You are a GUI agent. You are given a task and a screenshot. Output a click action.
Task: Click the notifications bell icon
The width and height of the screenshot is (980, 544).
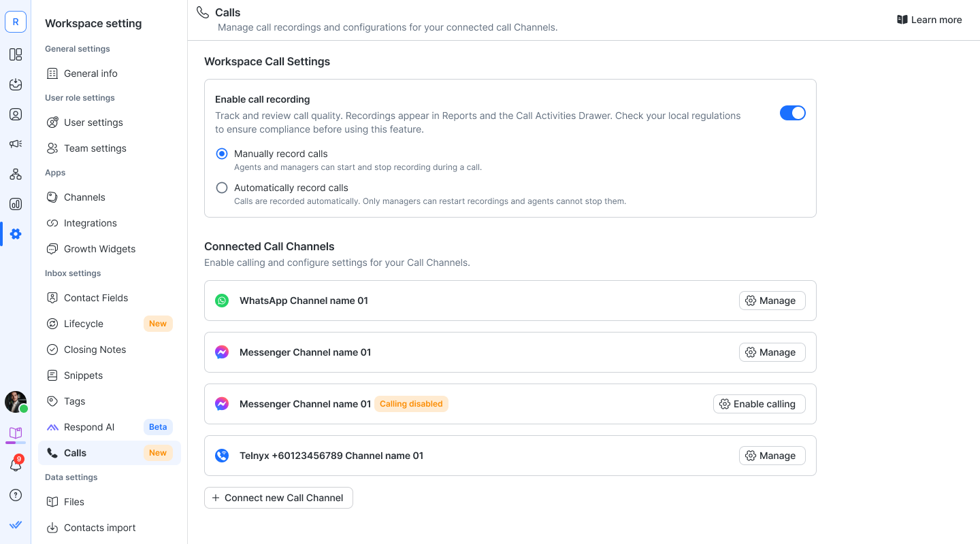[15, 466]
